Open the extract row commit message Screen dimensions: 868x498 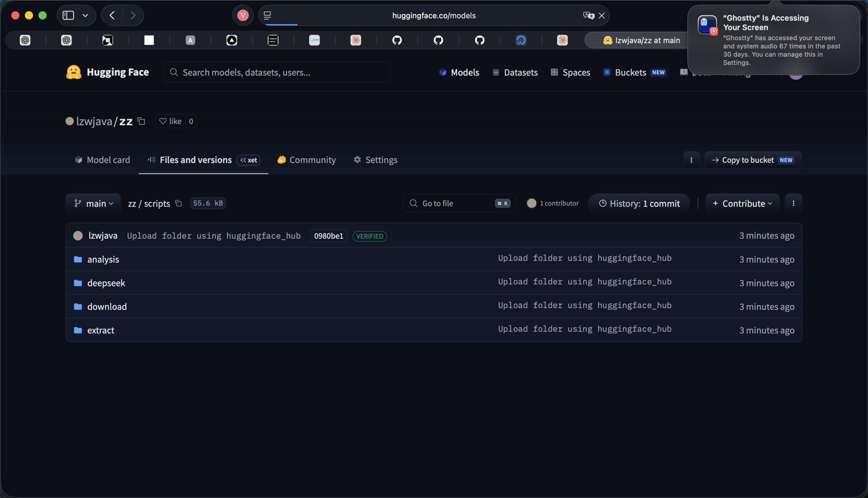point(585,329)
